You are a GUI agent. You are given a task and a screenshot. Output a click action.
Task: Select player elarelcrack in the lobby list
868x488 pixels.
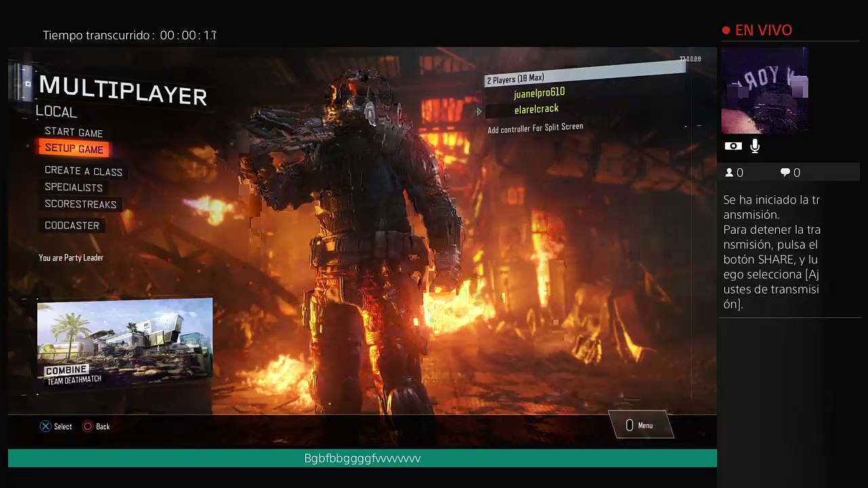tap(536, 109)
